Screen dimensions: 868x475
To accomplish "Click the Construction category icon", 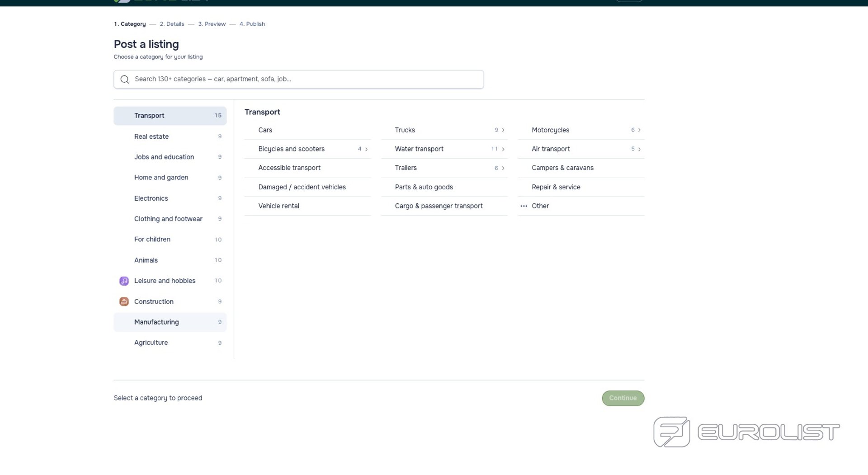I will click(x=124, y=302).
